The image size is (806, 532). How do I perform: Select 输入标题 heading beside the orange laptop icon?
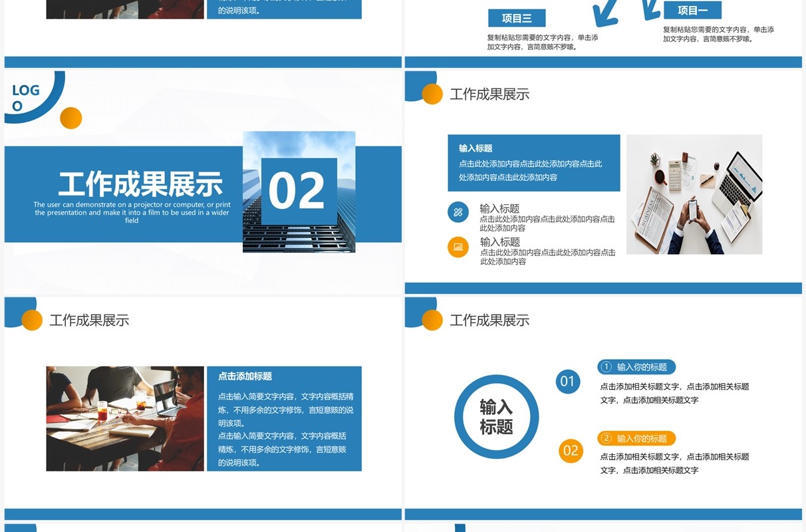500,241
